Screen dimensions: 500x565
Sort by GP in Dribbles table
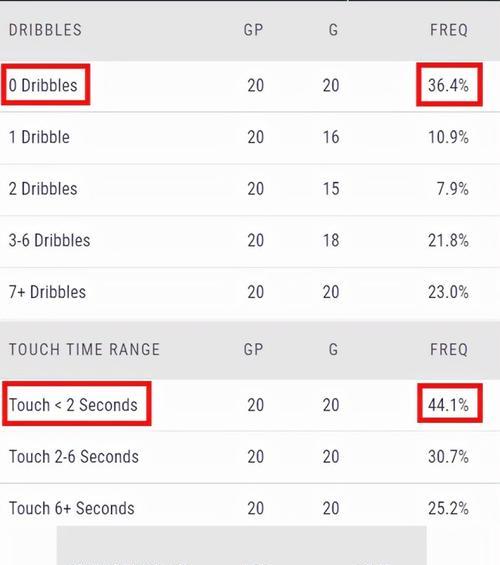253,30
